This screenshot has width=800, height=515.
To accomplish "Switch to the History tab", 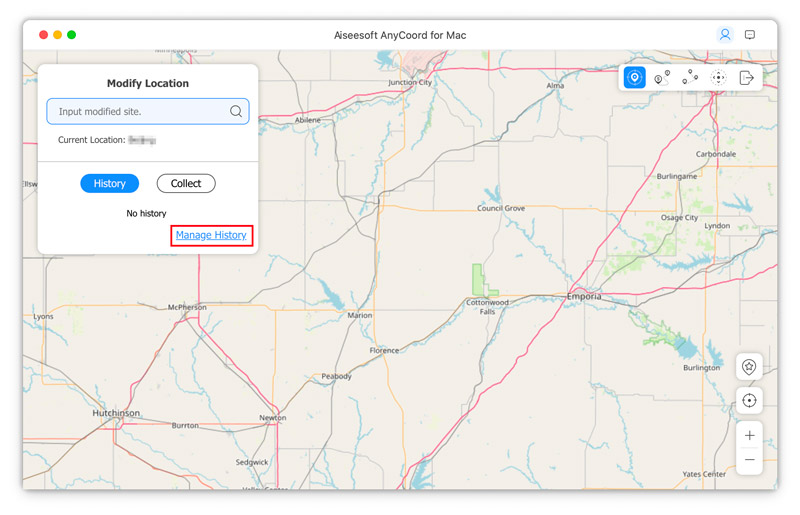I will [x=110, y=184].
